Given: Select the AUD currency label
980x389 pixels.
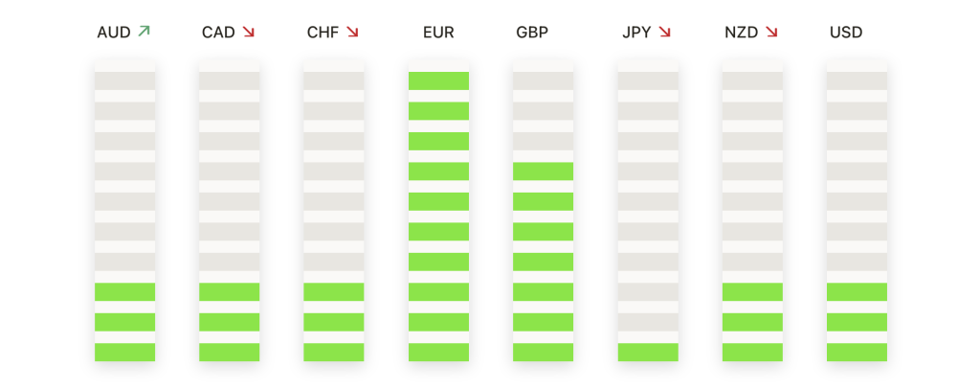Looking at the screenshot, I should click(114, 33).
